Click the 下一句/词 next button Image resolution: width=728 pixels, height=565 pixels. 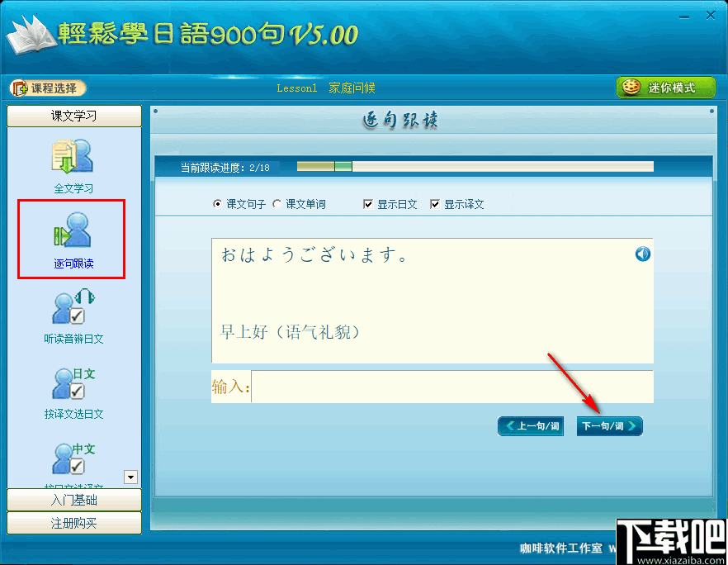tap(609, 426)
